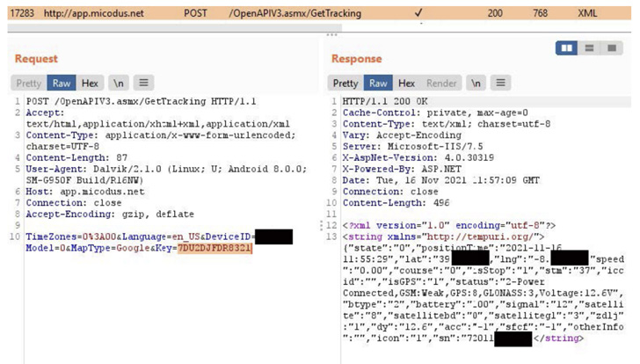Screen dimensions: 640x364
Task: Select the Raw tab in Response panel
Action: point(378,84)
